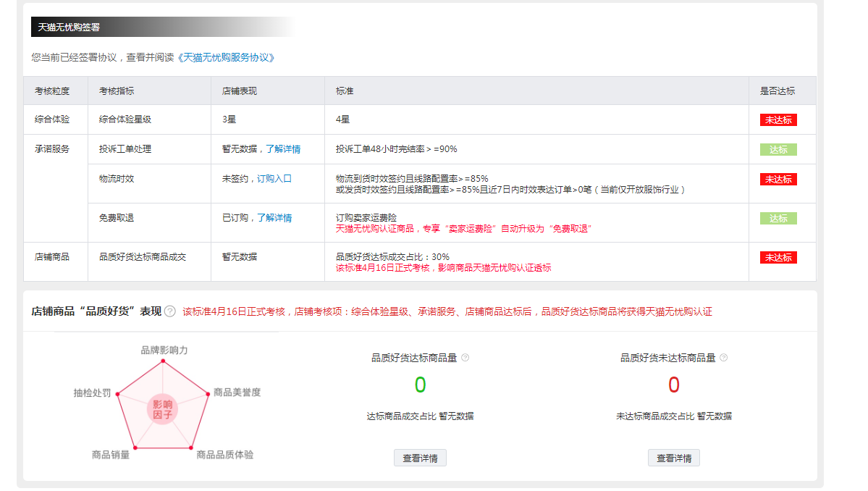Click the 4星 standard value
This screenshot has height=491, width=868.
point(342,119)
